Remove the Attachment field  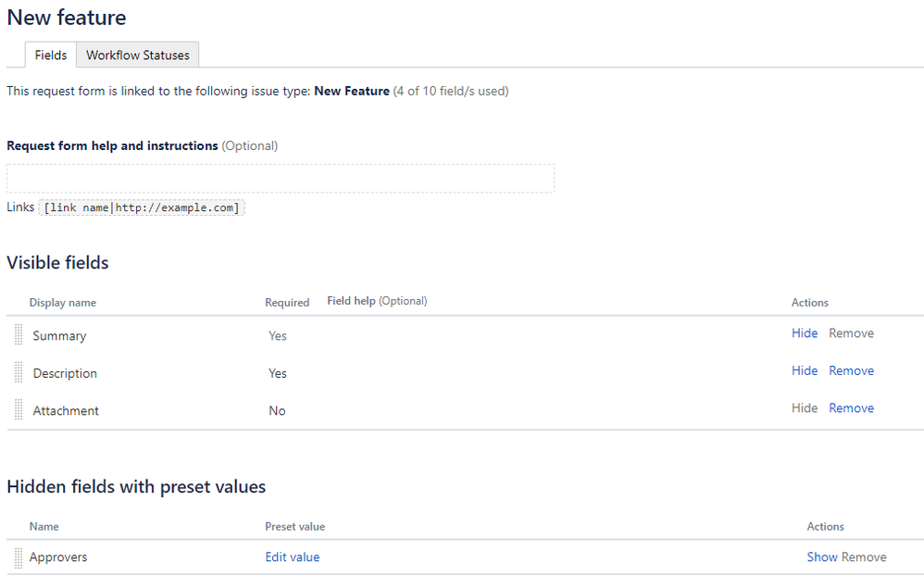851,408
